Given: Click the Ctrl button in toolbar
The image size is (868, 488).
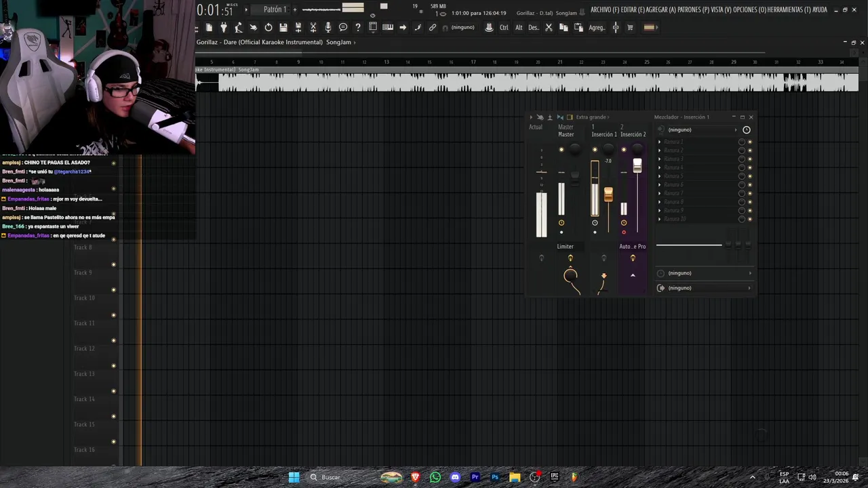Looking at the screenshot, I should [504, 27].
